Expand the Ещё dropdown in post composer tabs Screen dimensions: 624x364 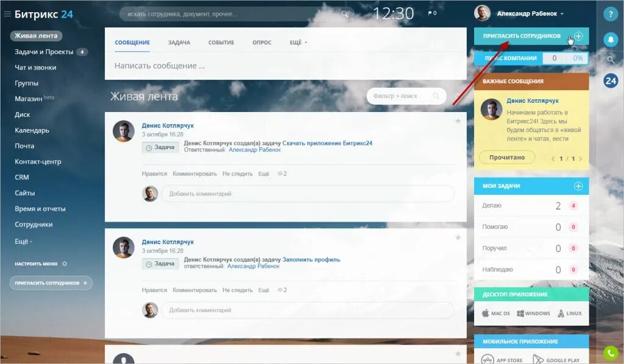299,43
